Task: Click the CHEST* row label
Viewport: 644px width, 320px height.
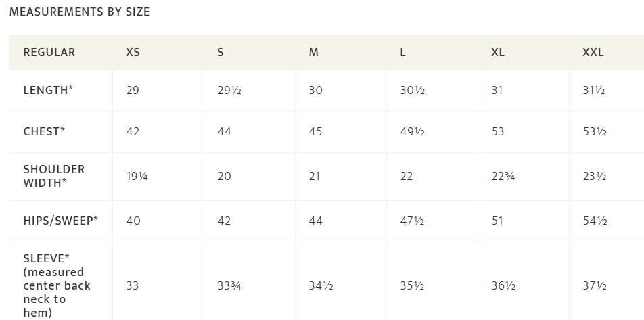Action: [45, 131]
